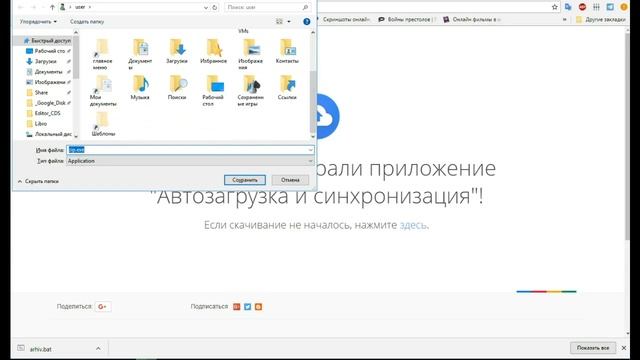Open the Поиски folder

[177, 88]
